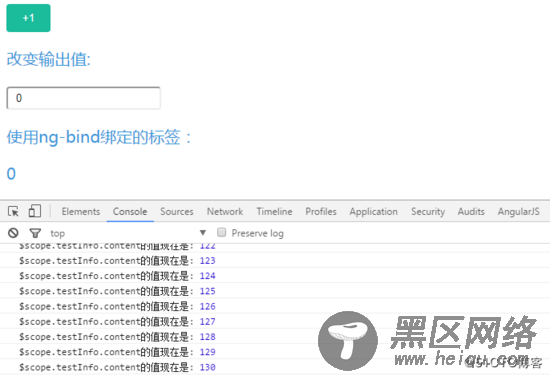Screen dimensions: 550x376
Task: Select the console log line with 128
Action: (x=275, y=337)
